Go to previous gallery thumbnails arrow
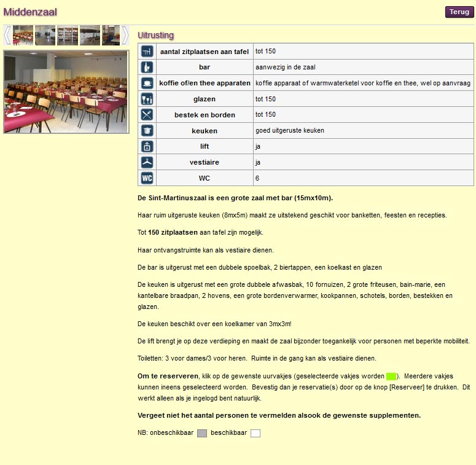 point(7,36)
